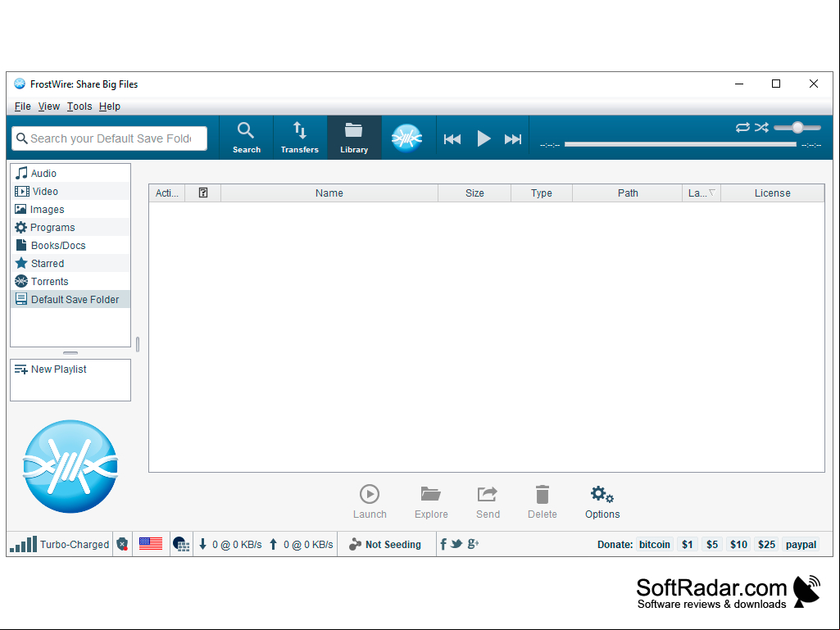
Task: Open the Twitter link in status bar
Action: pos(456,544)
